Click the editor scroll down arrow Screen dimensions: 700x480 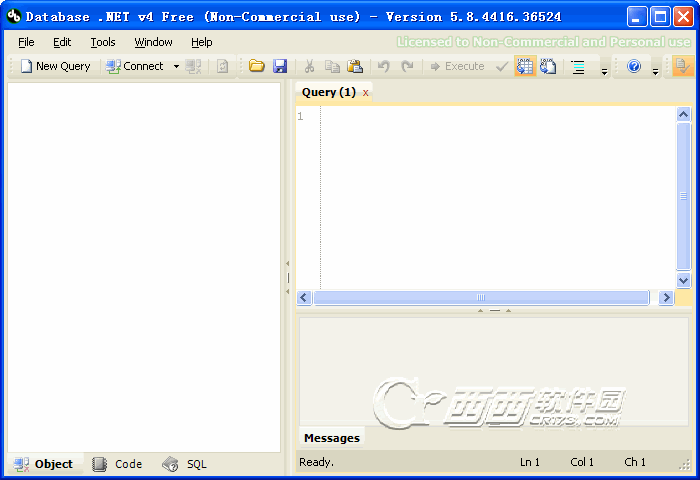[x=683, y=280]
